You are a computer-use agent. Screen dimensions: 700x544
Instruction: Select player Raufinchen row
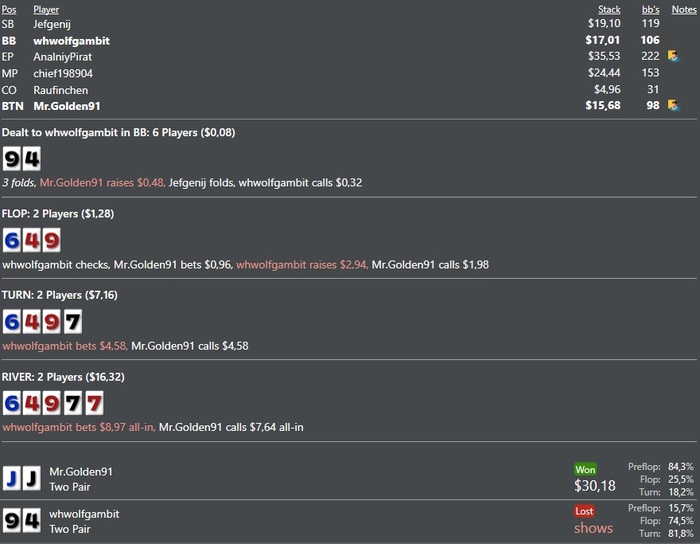[x=348, y=90]
